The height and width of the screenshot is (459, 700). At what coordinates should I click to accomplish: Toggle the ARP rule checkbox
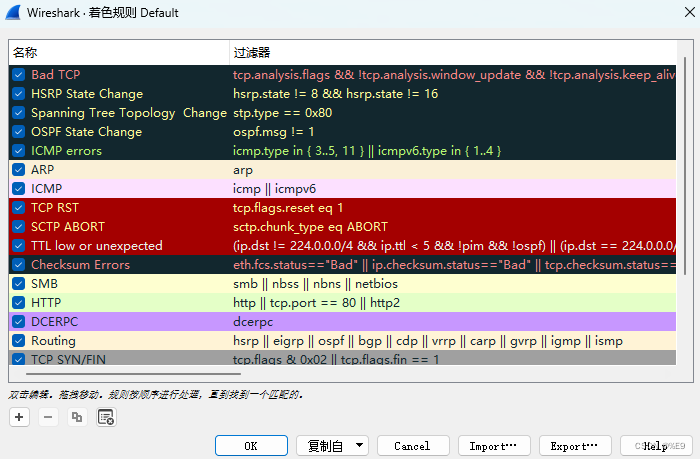click(18, 170)
